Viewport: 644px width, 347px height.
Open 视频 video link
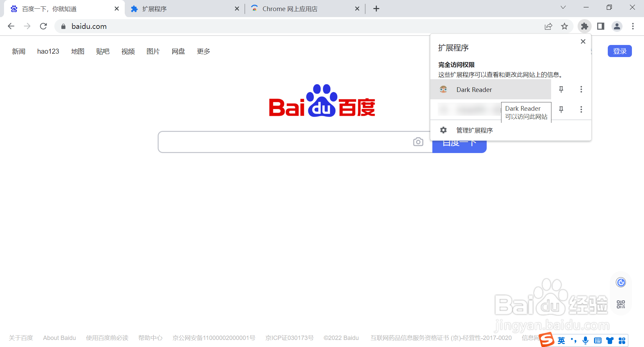coord(128,51)
